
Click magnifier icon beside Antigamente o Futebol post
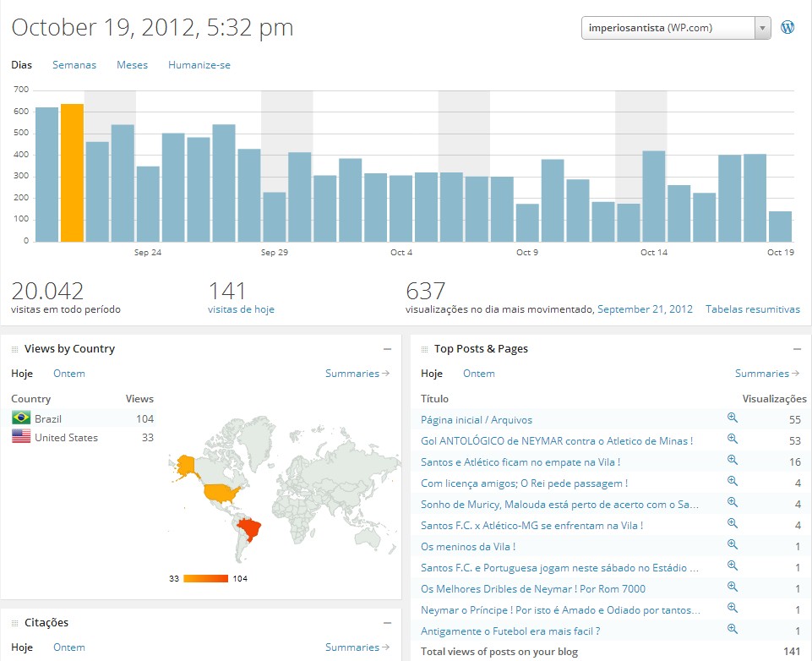coord(733,630)
